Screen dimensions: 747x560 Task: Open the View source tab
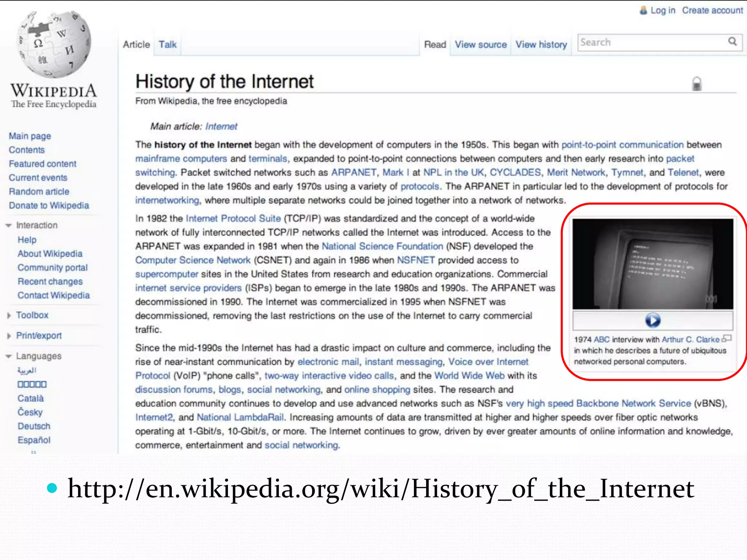tap(481, 44)
